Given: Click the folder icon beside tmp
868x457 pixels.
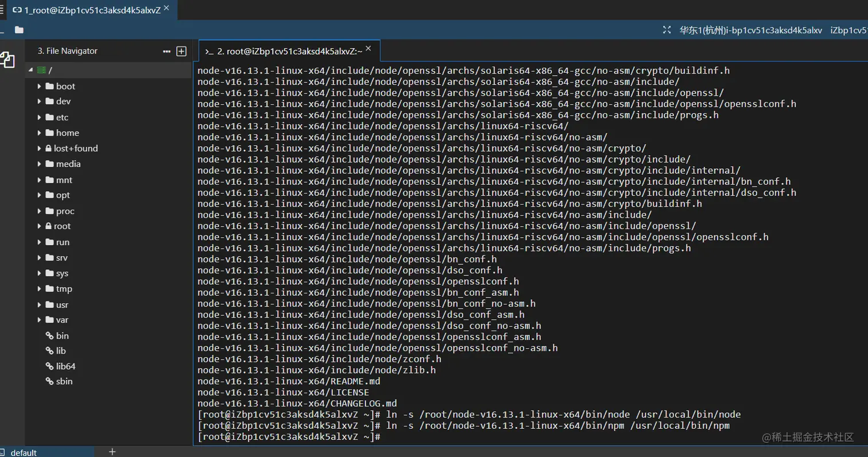Looking at the screenshot, I should pos(49,289).
